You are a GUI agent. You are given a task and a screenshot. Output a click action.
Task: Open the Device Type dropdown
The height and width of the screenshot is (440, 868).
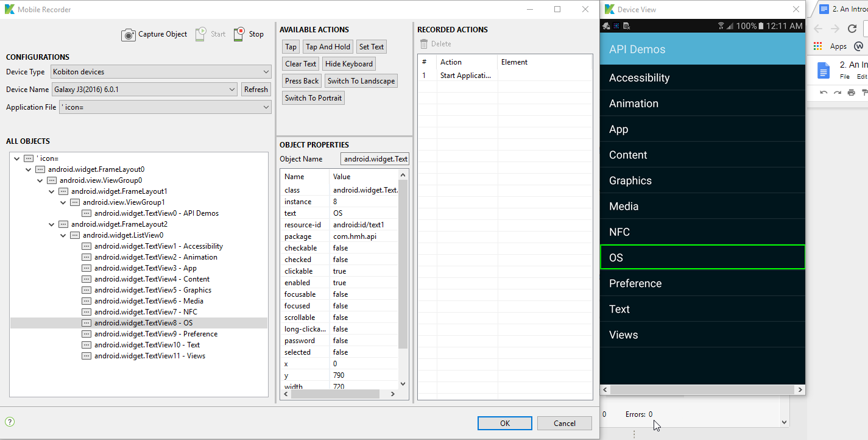tap(266, 71)
